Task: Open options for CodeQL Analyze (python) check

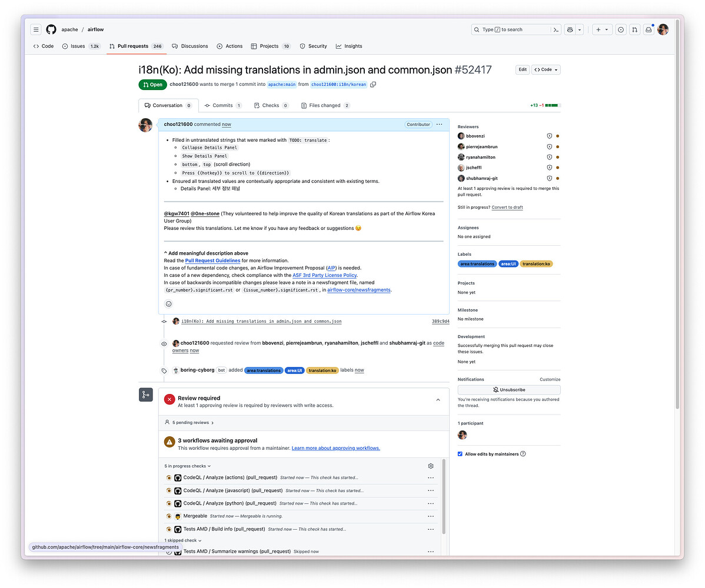Action: [431, 503]
